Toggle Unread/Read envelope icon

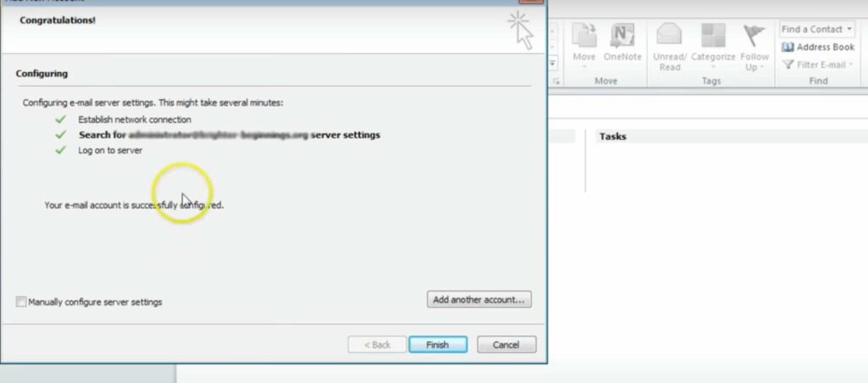(669, 35)
